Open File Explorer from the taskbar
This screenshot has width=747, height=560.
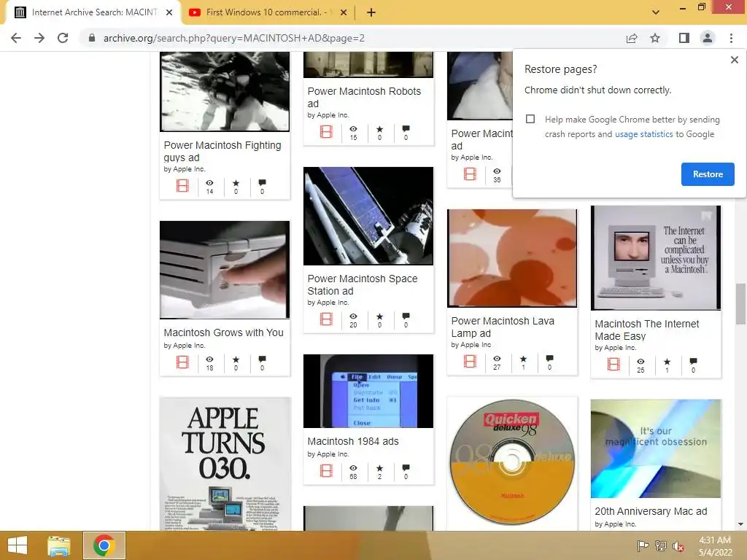click(x=59, y=545)
